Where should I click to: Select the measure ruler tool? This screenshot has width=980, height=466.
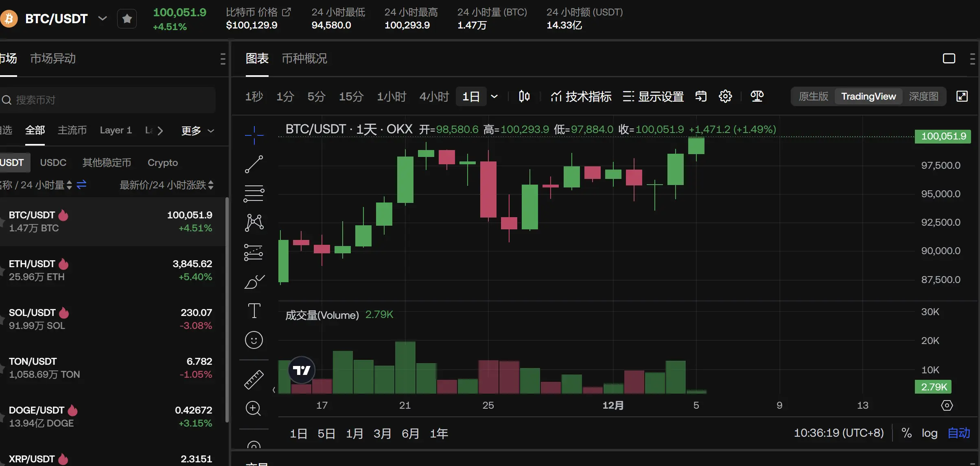[x=253, y=379]
